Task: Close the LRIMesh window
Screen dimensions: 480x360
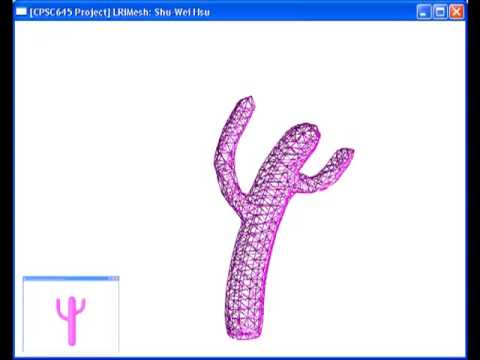Action: click(x=456, y=12)
